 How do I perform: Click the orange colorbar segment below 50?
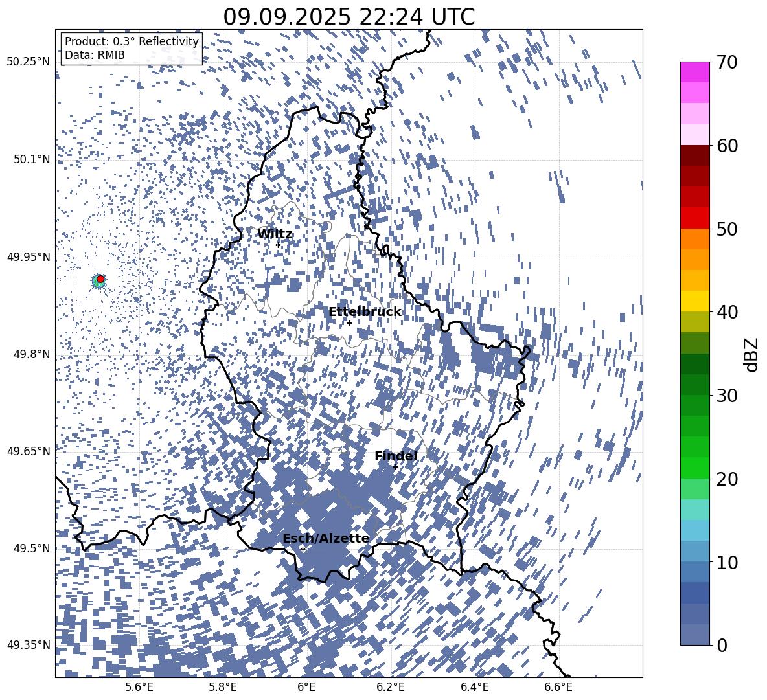coord(695,239)
